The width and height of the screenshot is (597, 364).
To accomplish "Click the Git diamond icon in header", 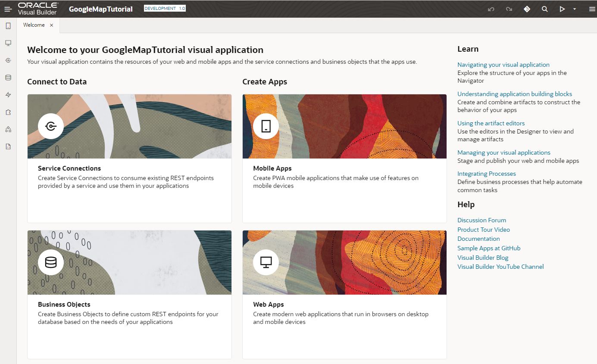I will coord(527,9).
